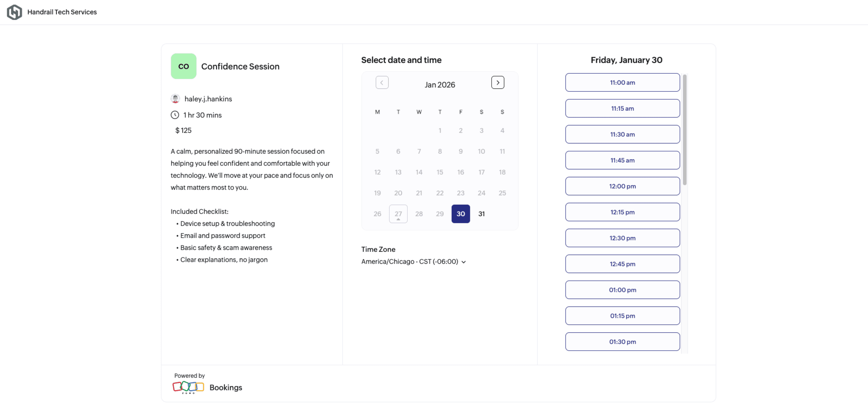Click the Zoho logo near Bookings
Screen dimensions: 868x418
(188, 387)
